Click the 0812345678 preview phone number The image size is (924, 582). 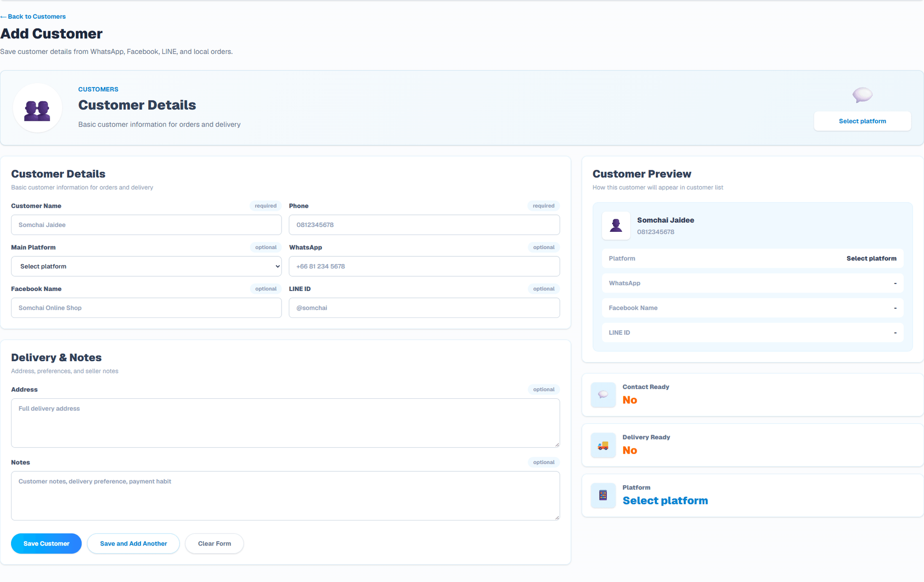655,232
